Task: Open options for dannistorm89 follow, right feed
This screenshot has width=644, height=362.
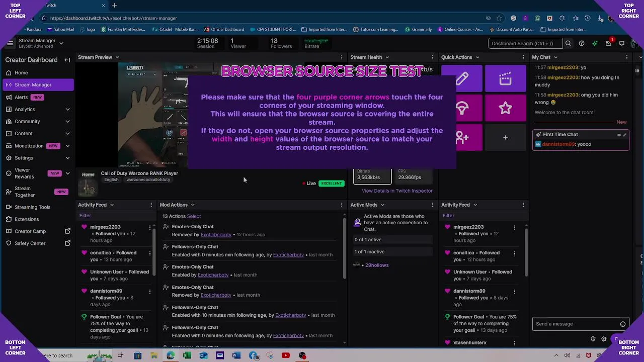Action: (x=514, y=292)
